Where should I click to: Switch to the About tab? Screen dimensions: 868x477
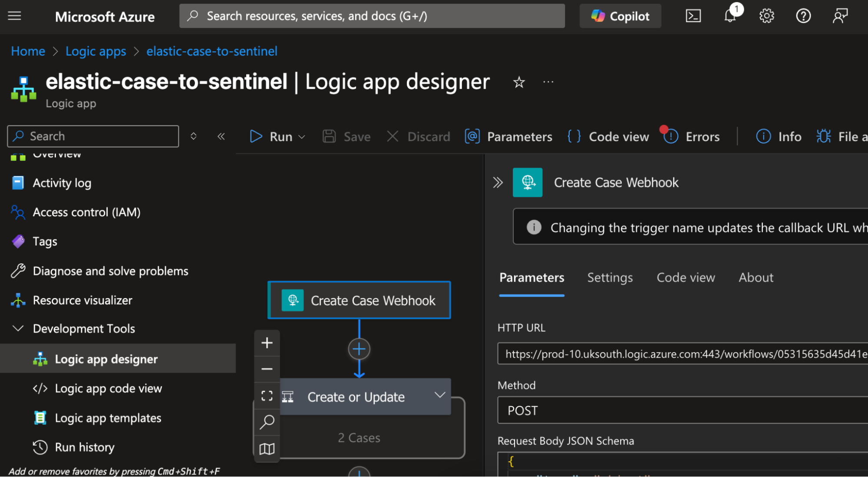point(756,278)
